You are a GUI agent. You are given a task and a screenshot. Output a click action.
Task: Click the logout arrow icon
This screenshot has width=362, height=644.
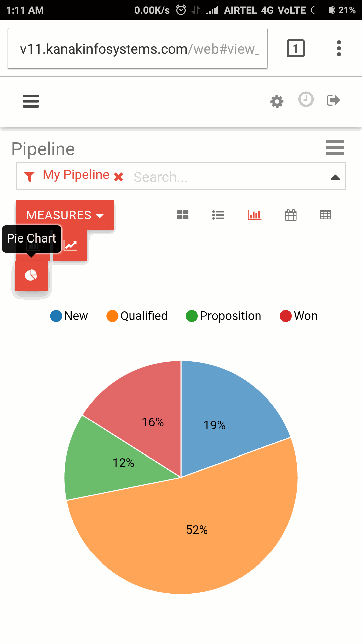334,100
